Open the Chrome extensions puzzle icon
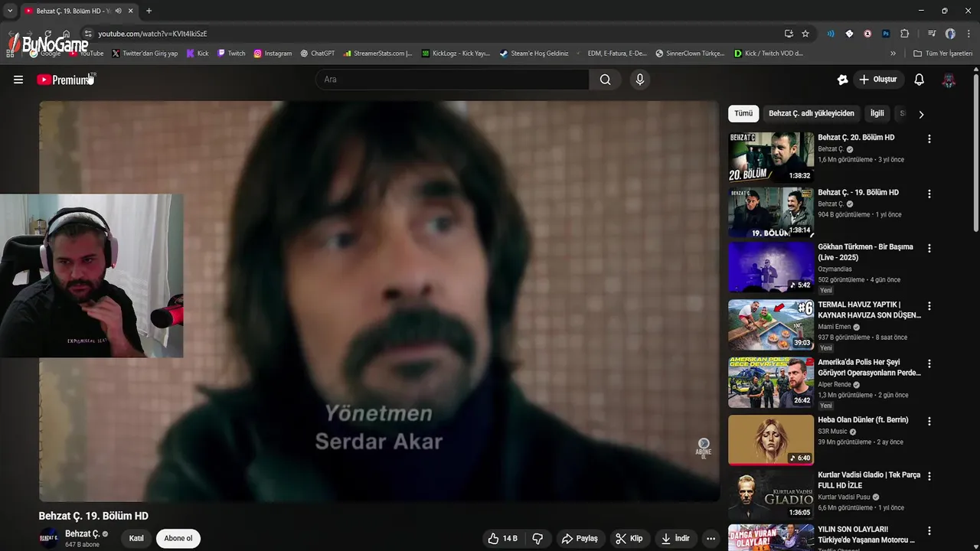Image resolution: width=980 pixels, height=551 pixels. tap(904, 34)
